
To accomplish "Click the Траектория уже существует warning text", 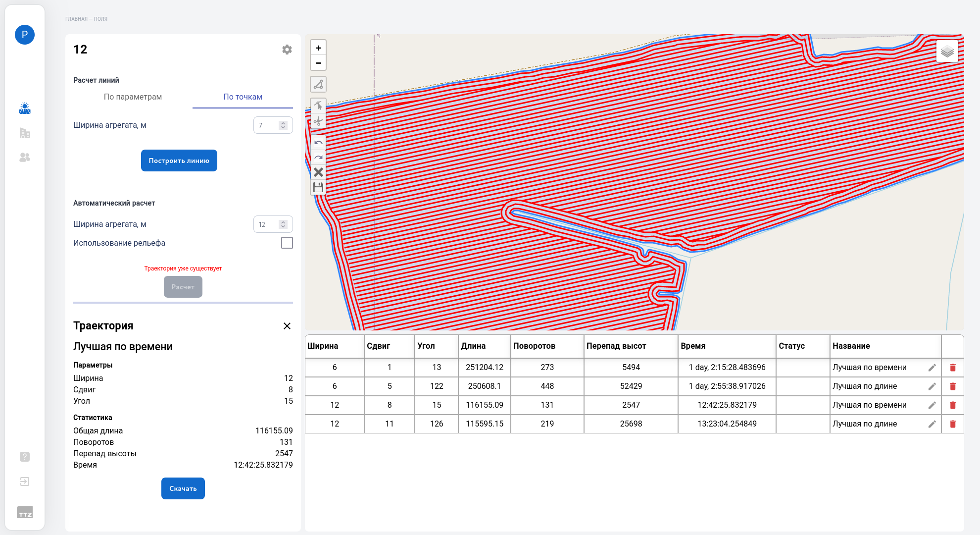I will 183,268.
